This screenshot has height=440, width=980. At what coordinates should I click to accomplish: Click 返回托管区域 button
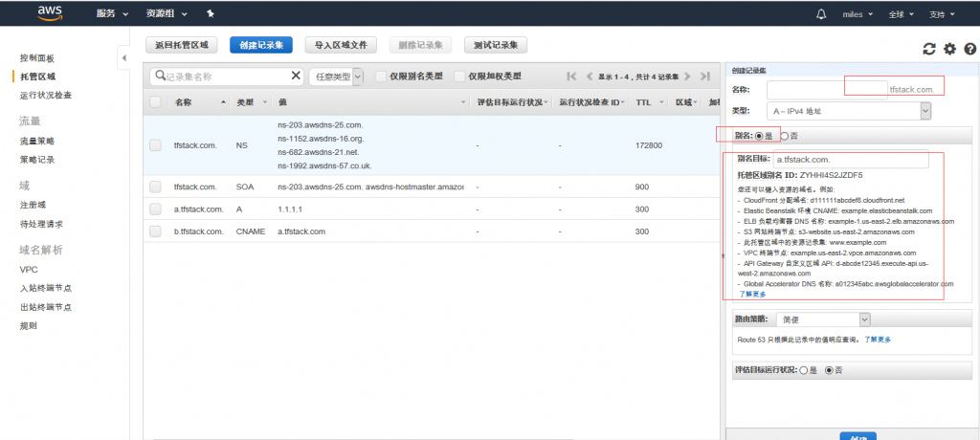click(x=181, y=45)
